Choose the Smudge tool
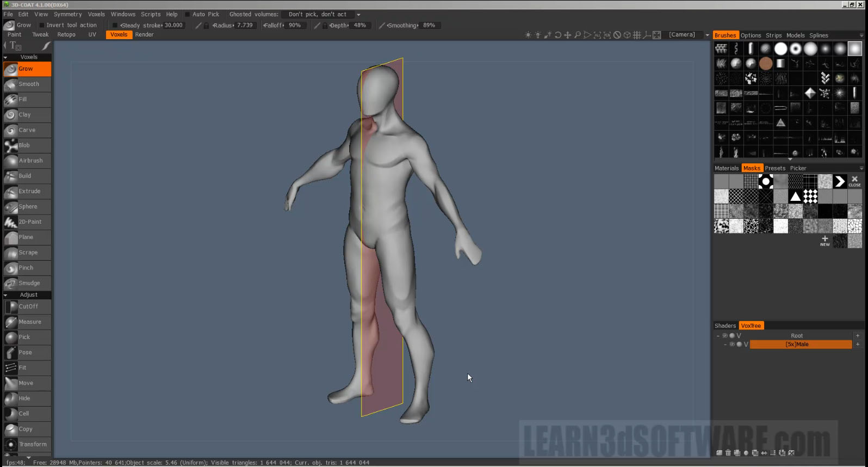This screenshot has height=467, width=868. point(27,283)
